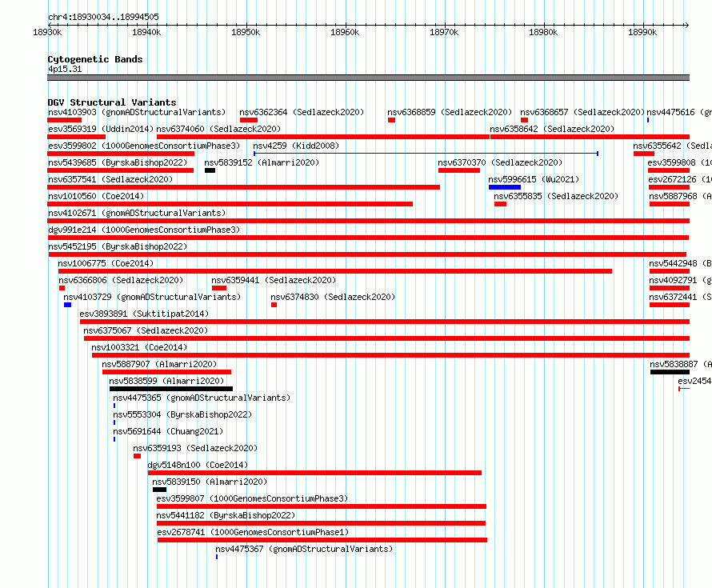Click esv3599802 1000GenomesConsortiumPhase3 label
Viewport: 712px width, 588px height.
pos(144,146)
